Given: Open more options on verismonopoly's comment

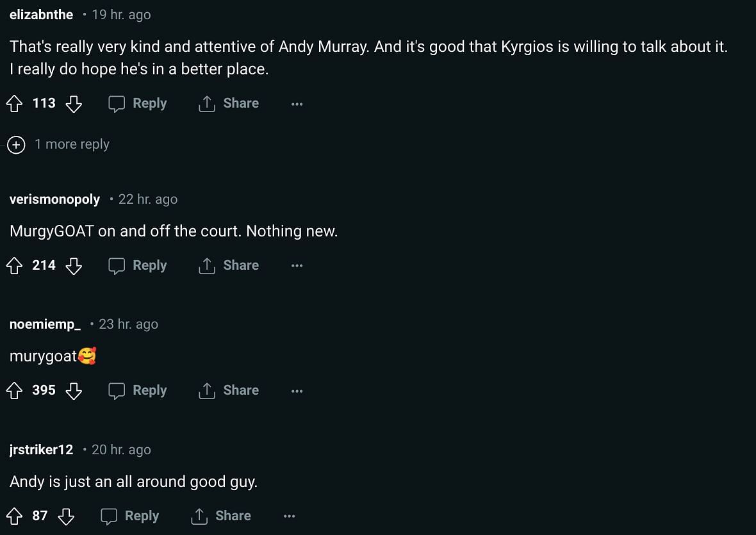Looking at the screenshot, I should click(297, 266).
